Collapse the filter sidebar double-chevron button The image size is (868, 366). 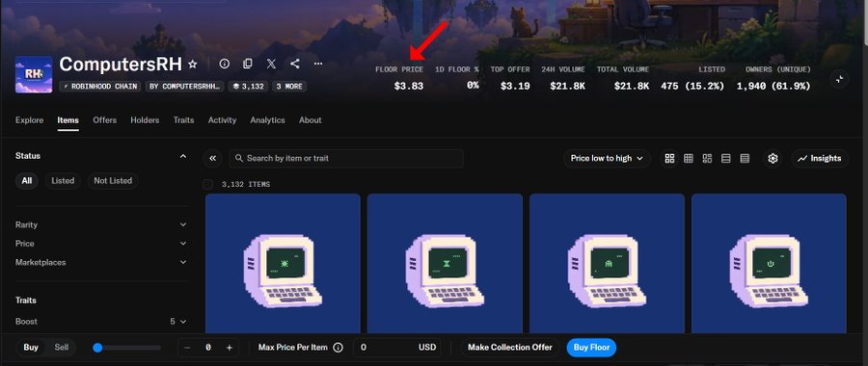point(212,158)
